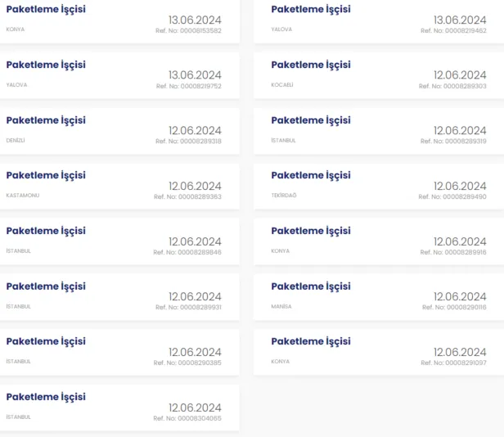Image resolution: width=504 pixels, height=437 pixels.
Task: Open the İstanbul listing with Ref 00008290385
Action: (119, 352)
